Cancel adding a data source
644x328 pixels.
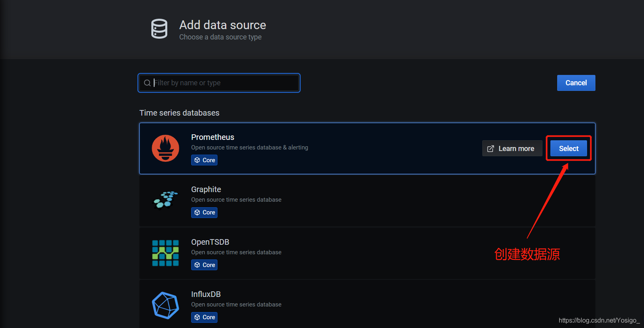[x=576, y=83]
